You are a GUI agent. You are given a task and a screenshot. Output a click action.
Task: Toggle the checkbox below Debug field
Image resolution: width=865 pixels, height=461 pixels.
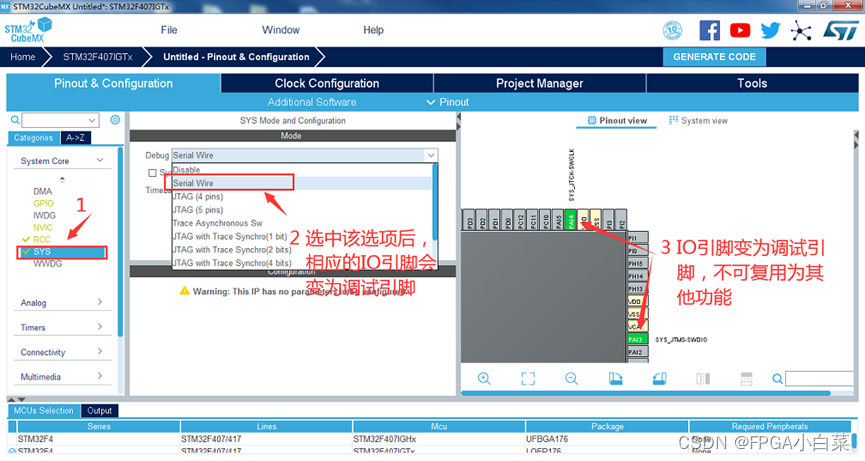pos(152,173)
